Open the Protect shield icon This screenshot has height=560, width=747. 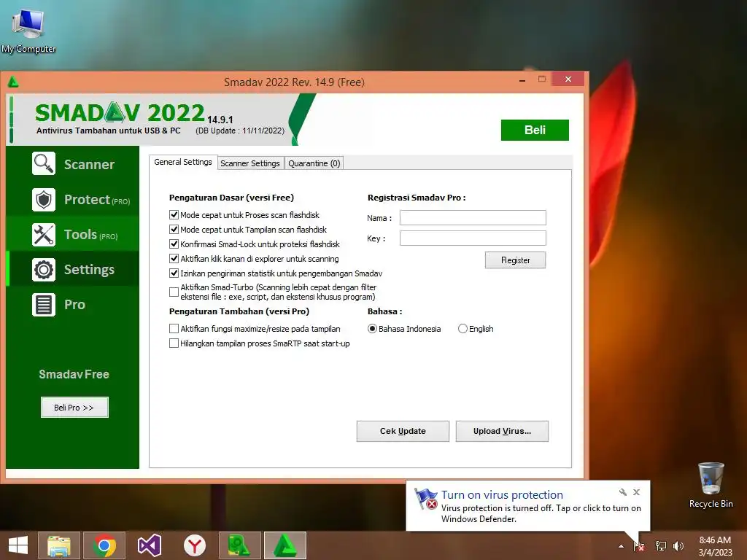coord(44,200)
